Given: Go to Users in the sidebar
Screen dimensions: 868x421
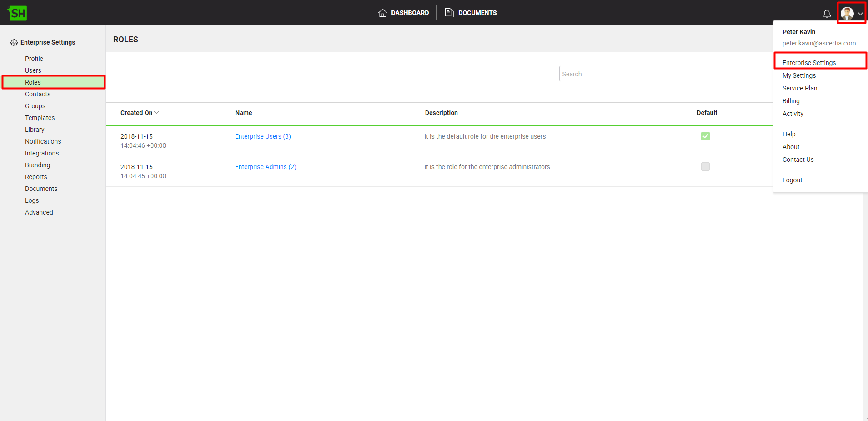Looking at the screenshot, I should (x=33, y=70).
